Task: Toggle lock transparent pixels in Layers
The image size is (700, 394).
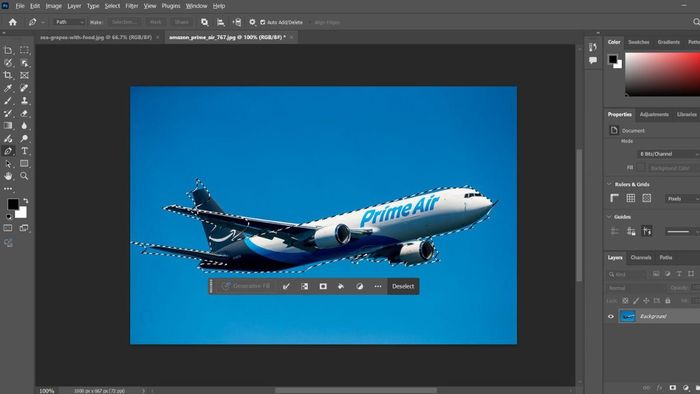Action: 625,301
